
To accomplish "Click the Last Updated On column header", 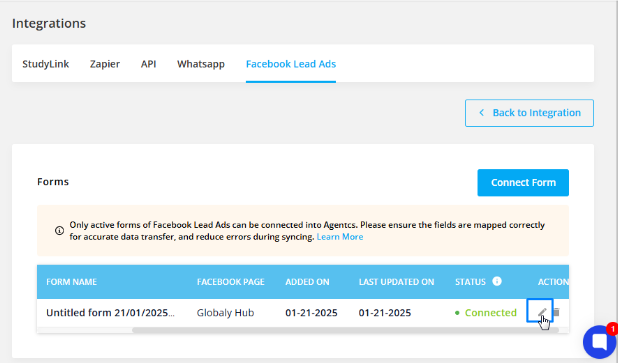I will point(396,282).
